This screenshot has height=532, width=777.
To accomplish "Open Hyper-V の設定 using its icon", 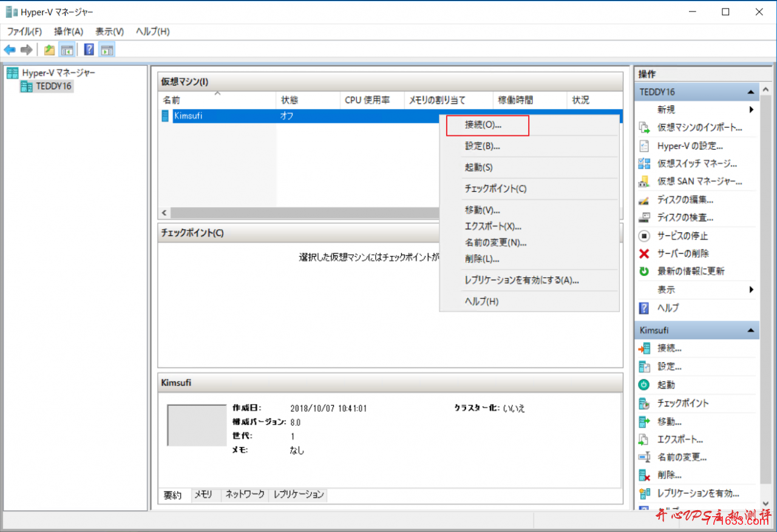I will [x=643, y=146].
